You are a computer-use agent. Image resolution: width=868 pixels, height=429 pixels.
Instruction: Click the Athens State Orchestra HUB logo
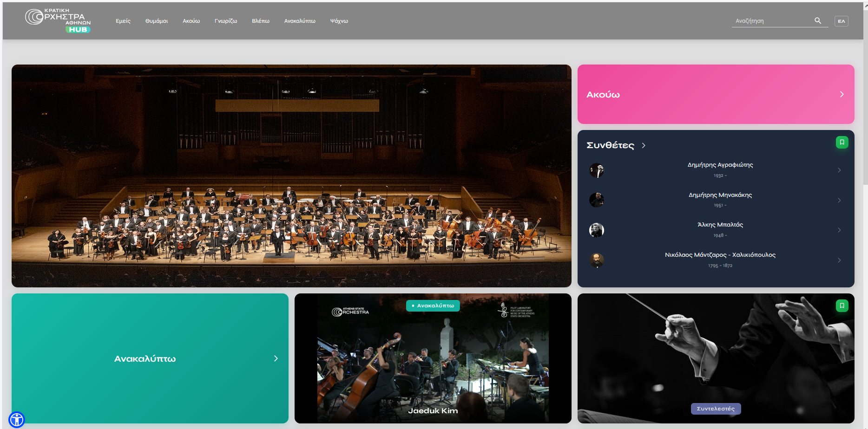(58, 21)
